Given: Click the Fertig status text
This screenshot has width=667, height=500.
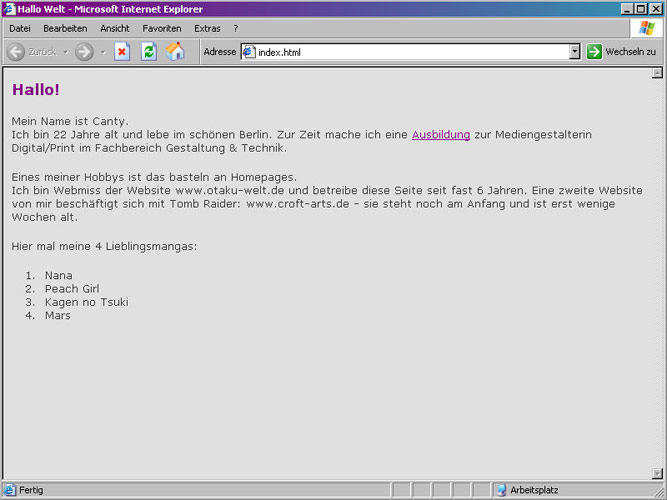Looking at the screenshot, I should (31, 490).
